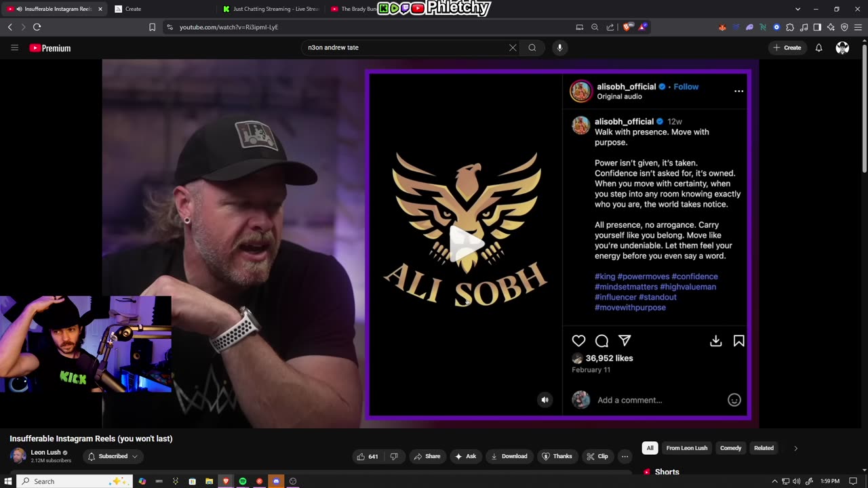Select the All filter chip
Viewport: 868px width, 488px height.
650,448
